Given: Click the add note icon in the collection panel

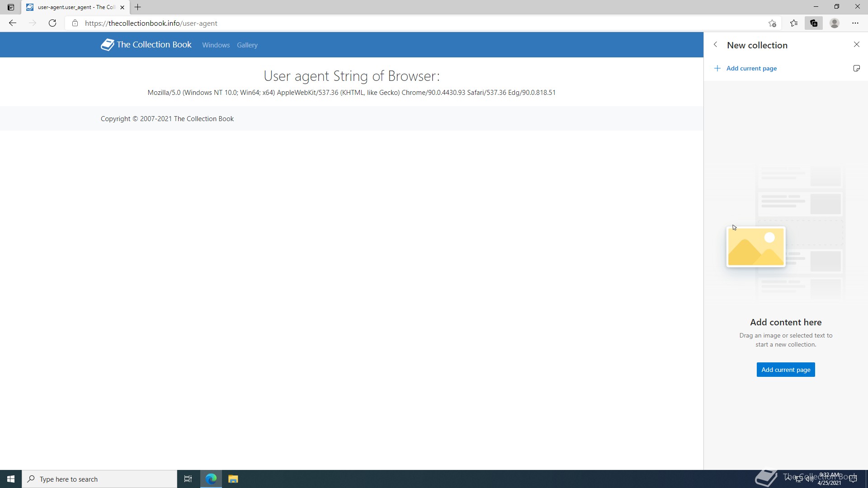Looking at the screenshot, I should click(856, 68).
